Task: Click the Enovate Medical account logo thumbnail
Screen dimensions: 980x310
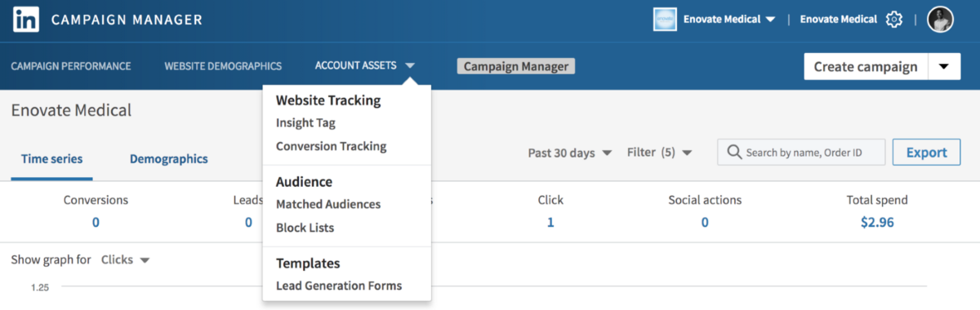Action: click(x=665, y=20)
